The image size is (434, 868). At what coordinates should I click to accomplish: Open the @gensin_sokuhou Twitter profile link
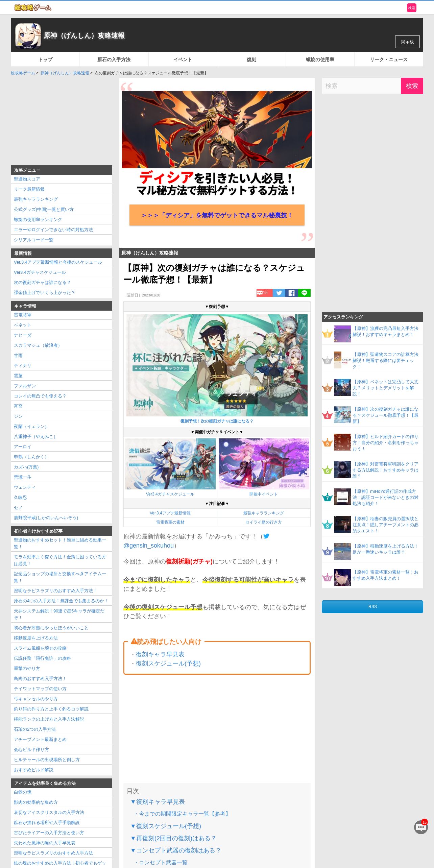click(148, 546)
